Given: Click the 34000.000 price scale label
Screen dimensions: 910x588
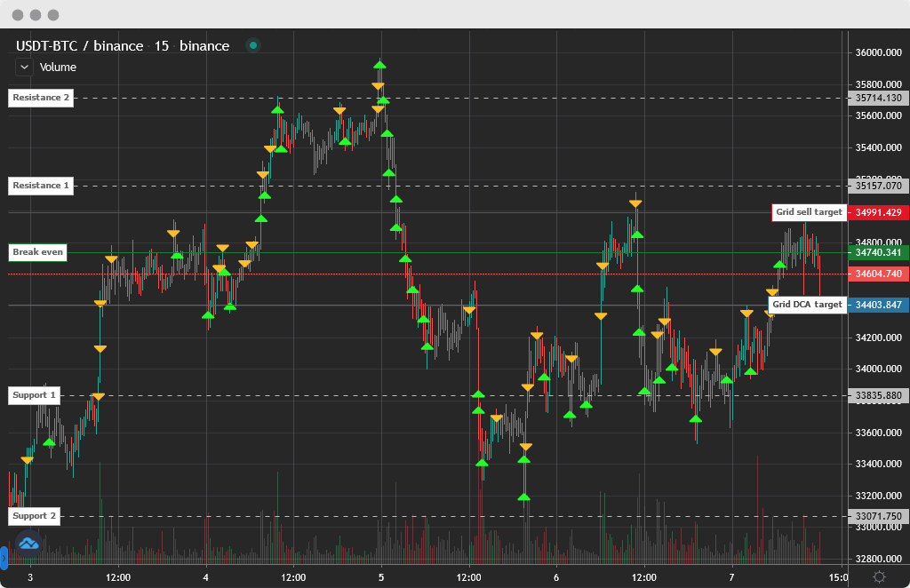Looking at the screenshot, I should pyautogui.click(x=879, y=369).
